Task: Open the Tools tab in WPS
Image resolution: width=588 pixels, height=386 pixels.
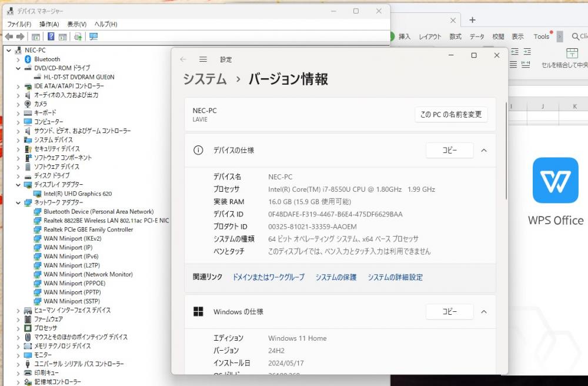Action: 541,36
